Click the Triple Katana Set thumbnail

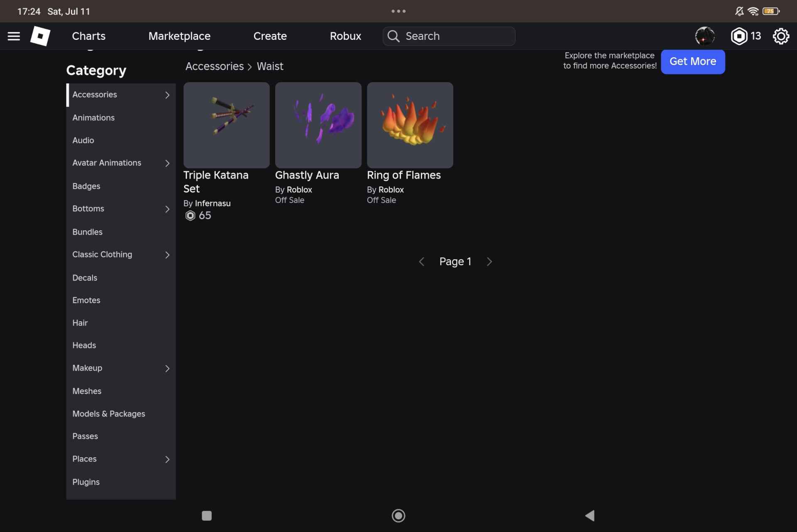click(x=227, y=125)
